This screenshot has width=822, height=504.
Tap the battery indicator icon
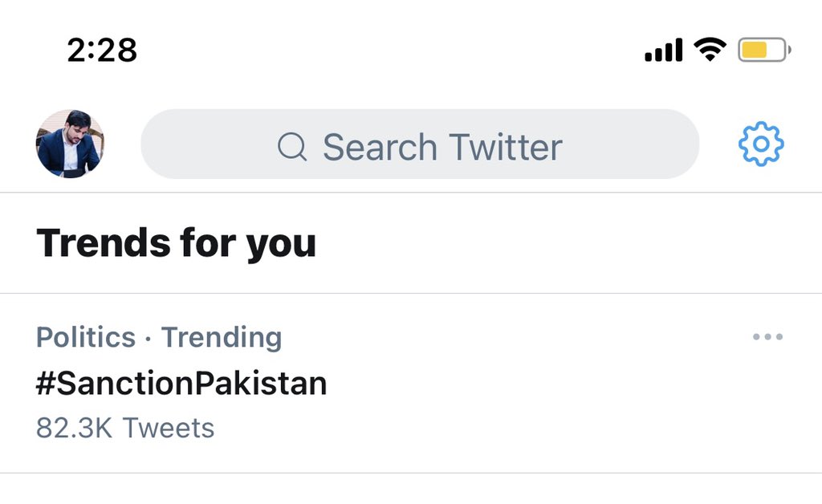coord(764,51)
